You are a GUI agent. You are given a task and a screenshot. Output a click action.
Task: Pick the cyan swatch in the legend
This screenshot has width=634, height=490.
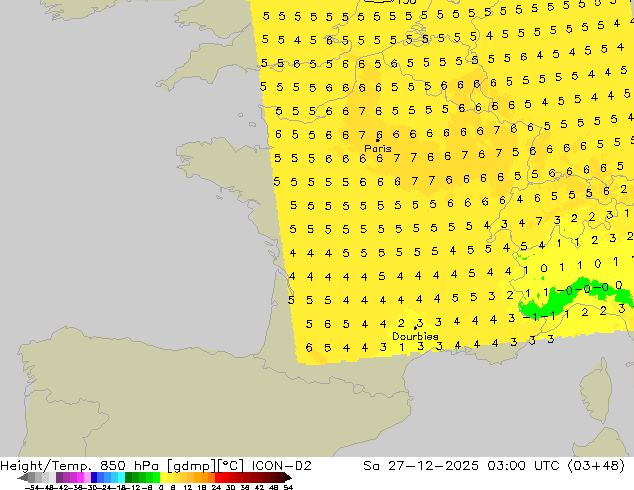coord(121,478)
